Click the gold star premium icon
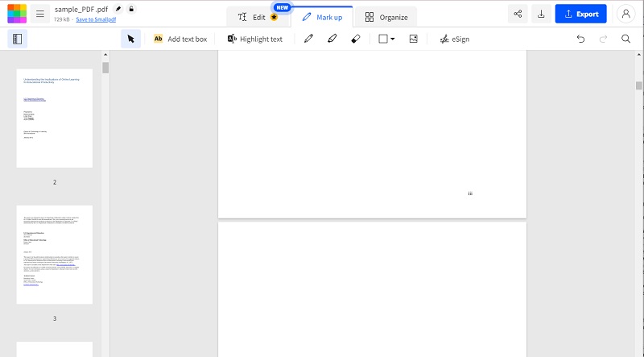The height and width of the screenshot is (357, 644). tap(274, 17)
